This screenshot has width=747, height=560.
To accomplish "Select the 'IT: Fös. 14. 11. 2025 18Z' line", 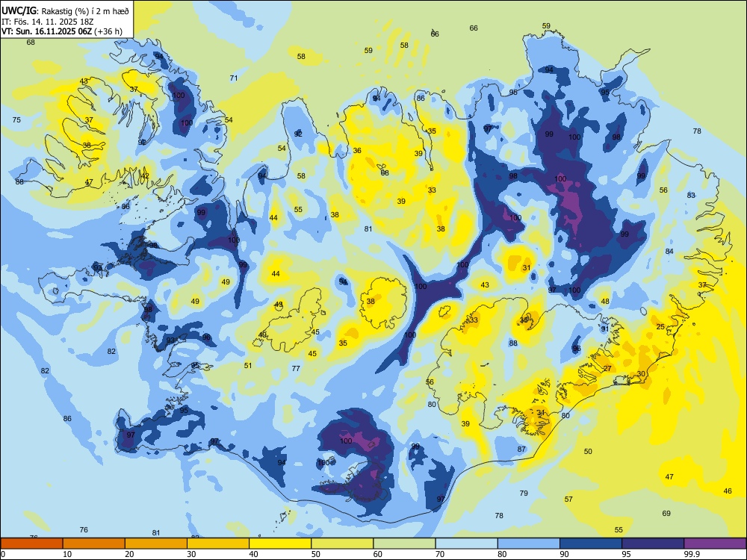I will (x=48, y=22).
